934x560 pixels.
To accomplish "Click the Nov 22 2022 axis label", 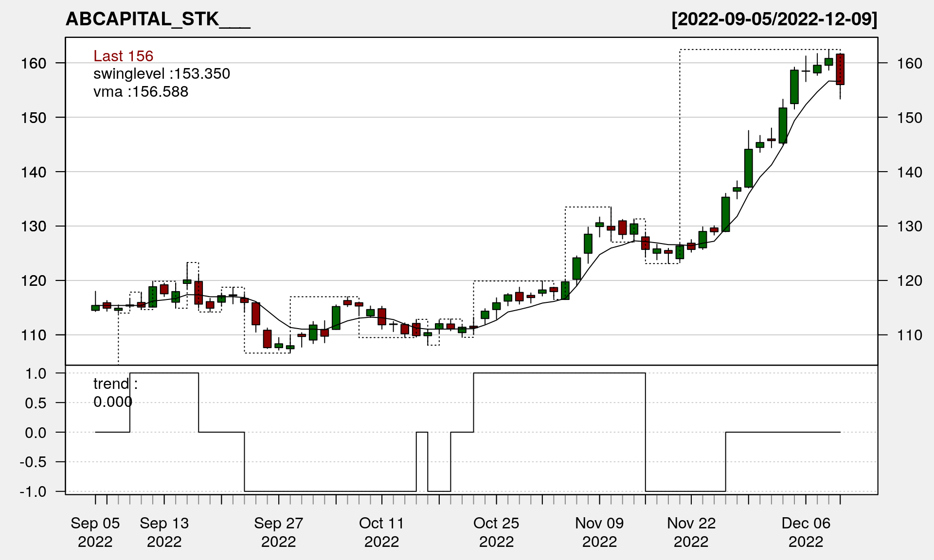I will [691, 532].
